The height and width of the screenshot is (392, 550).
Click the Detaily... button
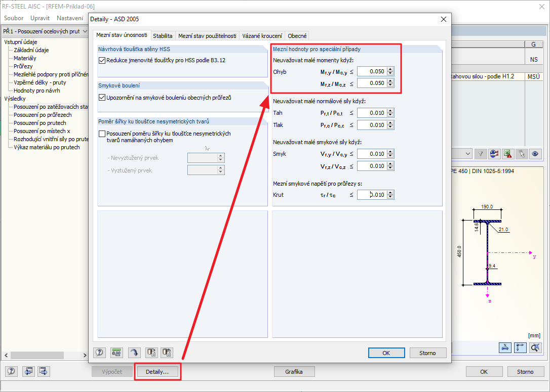click(x=158, y=372)
